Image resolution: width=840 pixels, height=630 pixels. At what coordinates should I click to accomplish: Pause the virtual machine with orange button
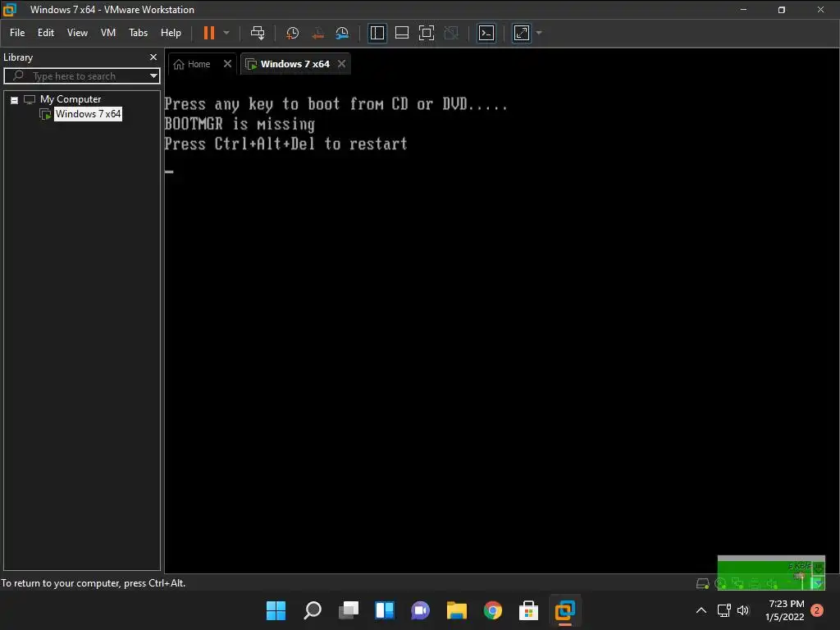[x=209, y=33]
